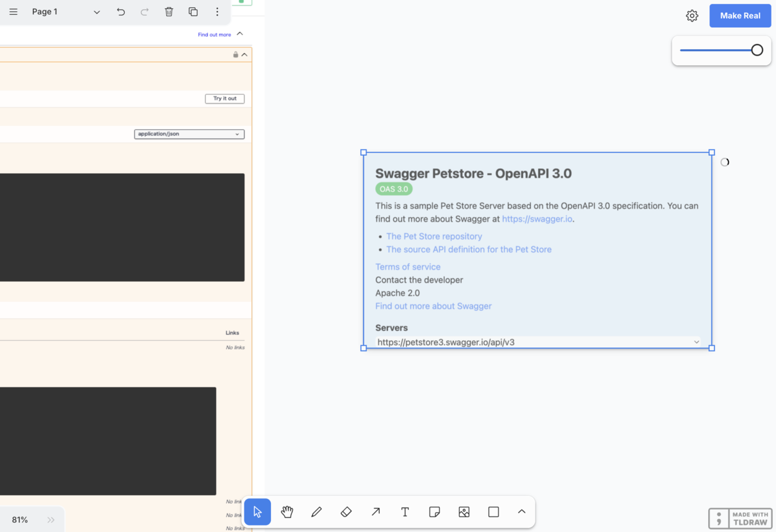Choose the Sticky note tool

point(435,512)
